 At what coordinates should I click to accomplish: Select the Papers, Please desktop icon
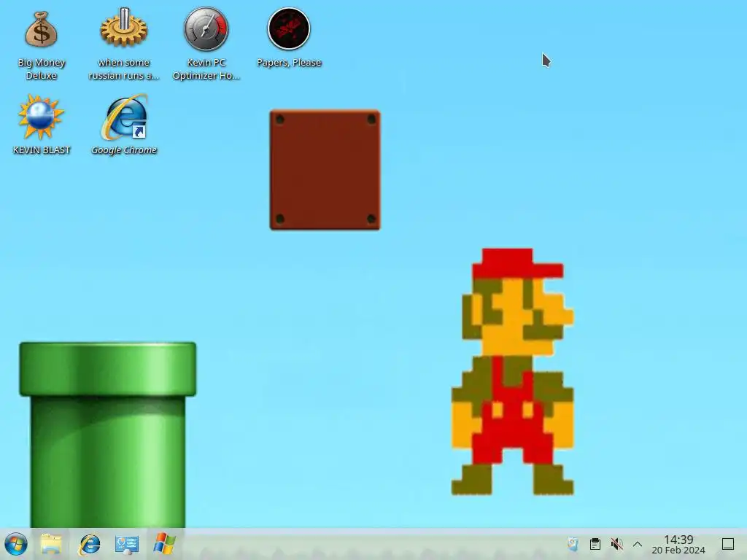[x=289, y=28]
